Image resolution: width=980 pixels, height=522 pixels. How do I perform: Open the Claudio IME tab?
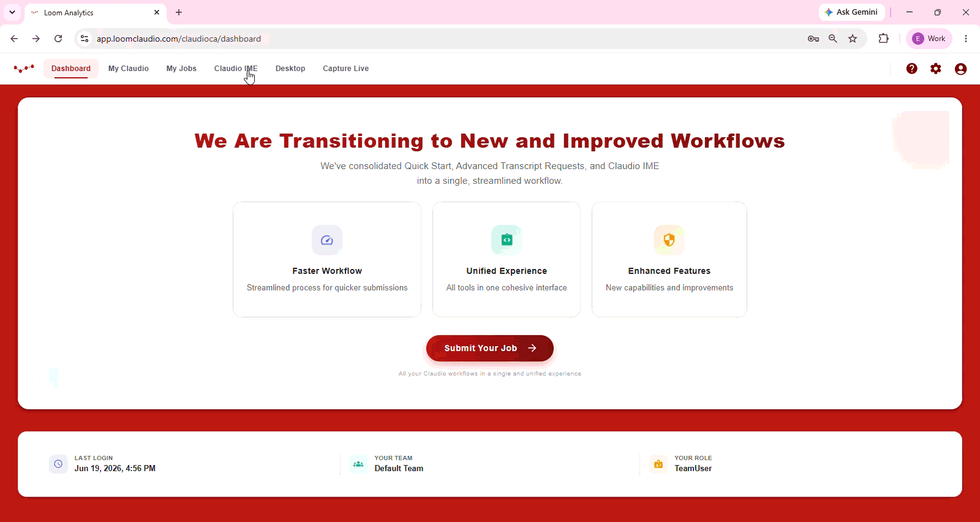point(236,69)
